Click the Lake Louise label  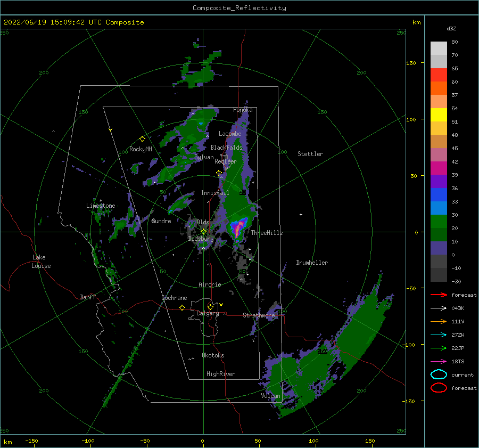[41, 262]
